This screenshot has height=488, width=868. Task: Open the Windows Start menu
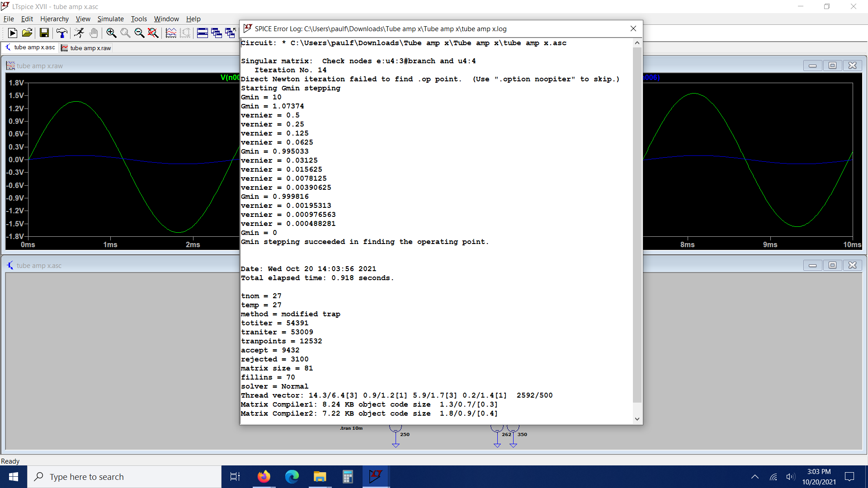pos(14,477)
